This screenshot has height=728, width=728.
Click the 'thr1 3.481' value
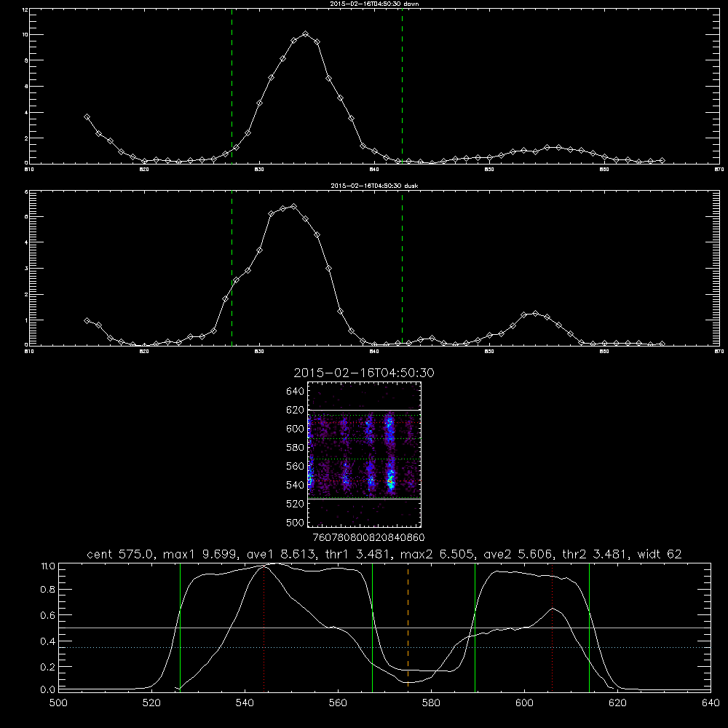point(359,554)
